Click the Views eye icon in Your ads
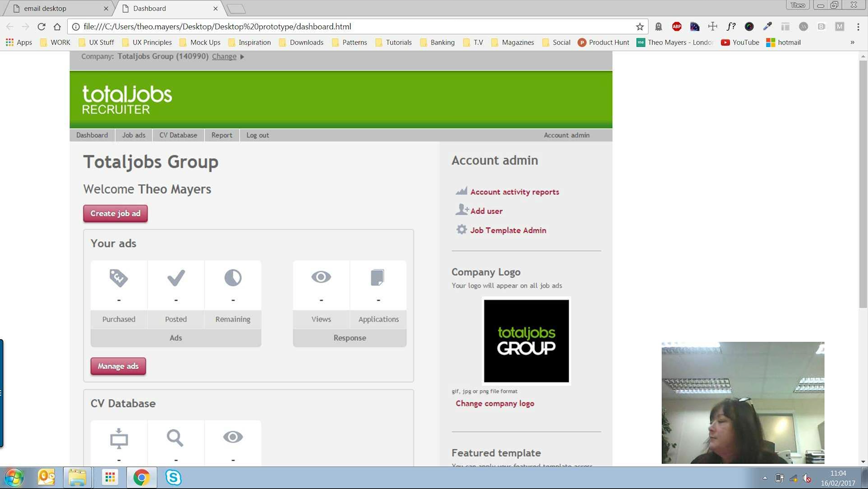Viewport: 868px width, 489px height. pos(321,277)
